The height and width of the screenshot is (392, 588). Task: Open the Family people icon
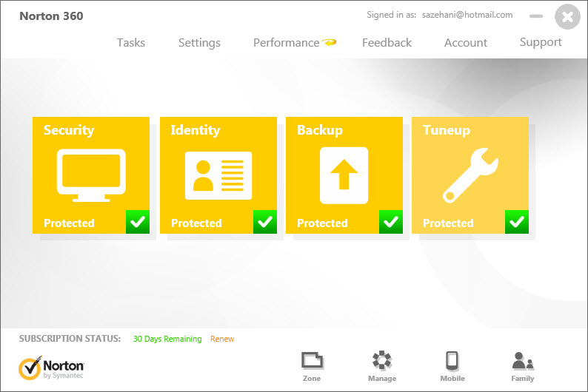click(523, 361)
